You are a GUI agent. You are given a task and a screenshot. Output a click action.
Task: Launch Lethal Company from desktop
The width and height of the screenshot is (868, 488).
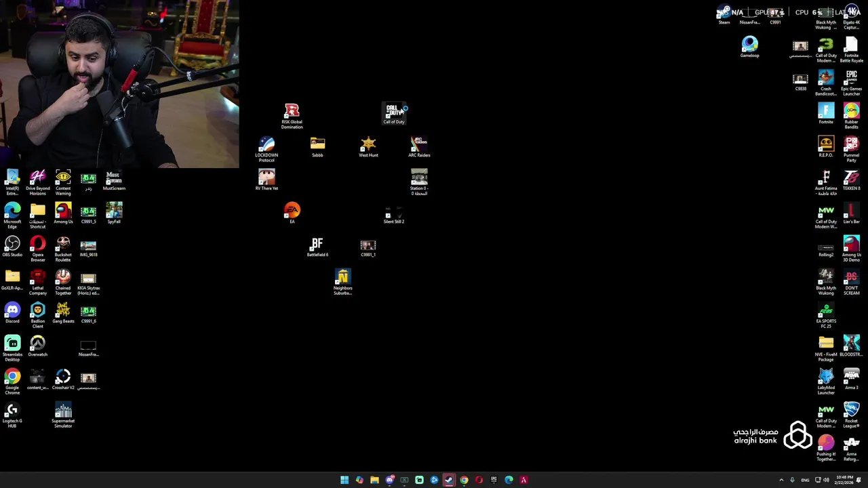point(38,283)
